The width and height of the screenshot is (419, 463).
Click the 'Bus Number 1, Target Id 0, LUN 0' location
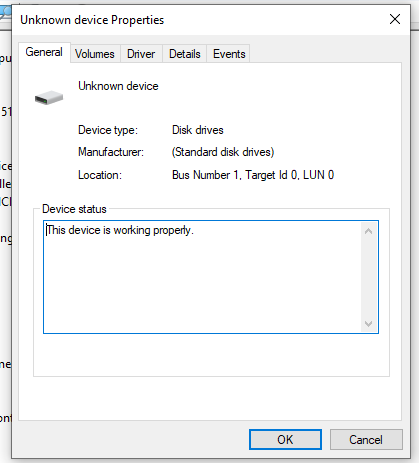tap(253, 175)
